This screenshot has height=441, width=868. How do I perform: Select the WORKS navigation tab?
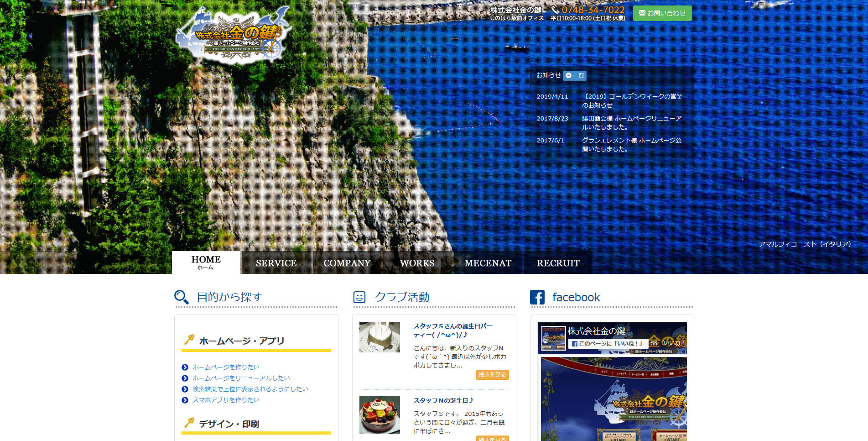point(417,263)
